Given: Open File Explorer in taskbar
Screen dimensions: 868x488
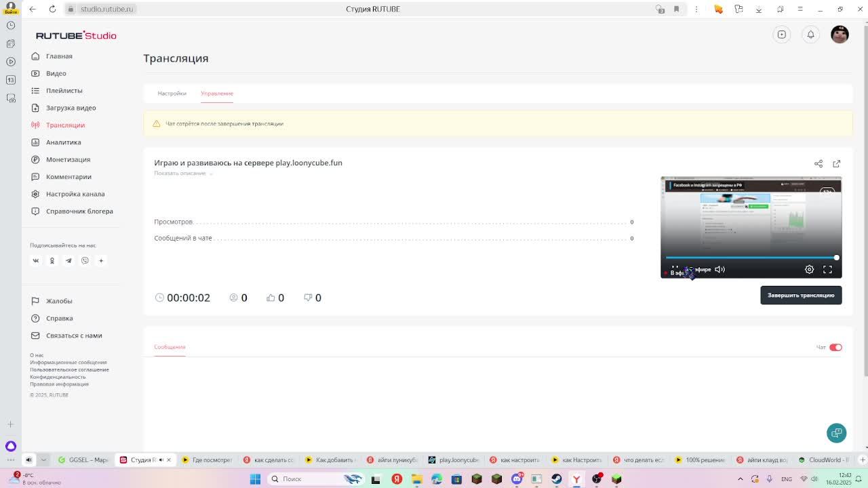Looking at the screenshot, I should pyautogui.click(x=416, y=479).
